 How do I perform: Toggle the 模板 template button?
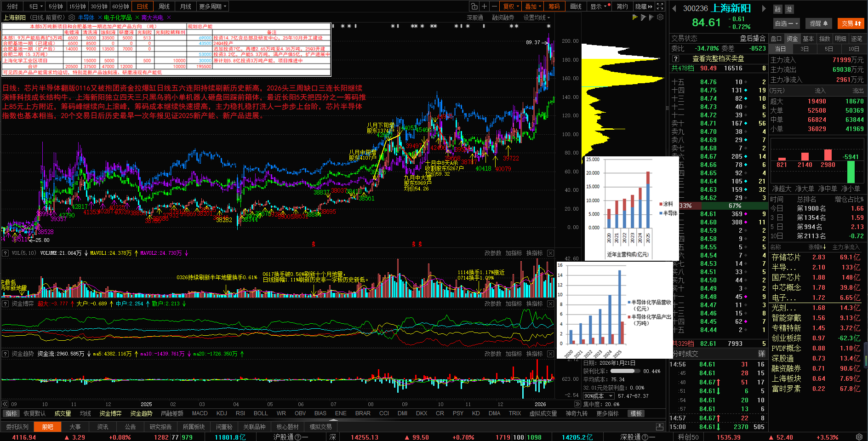636,414
